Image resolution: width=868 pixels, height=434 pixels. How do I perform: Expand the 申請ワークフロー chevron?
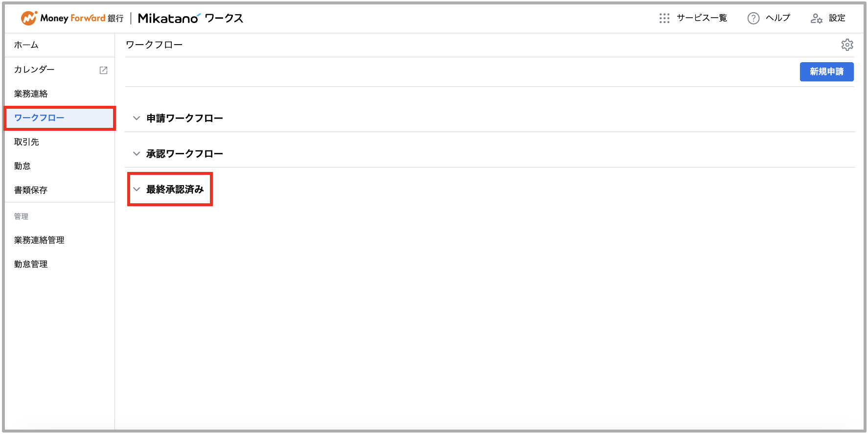coord(137,118)
